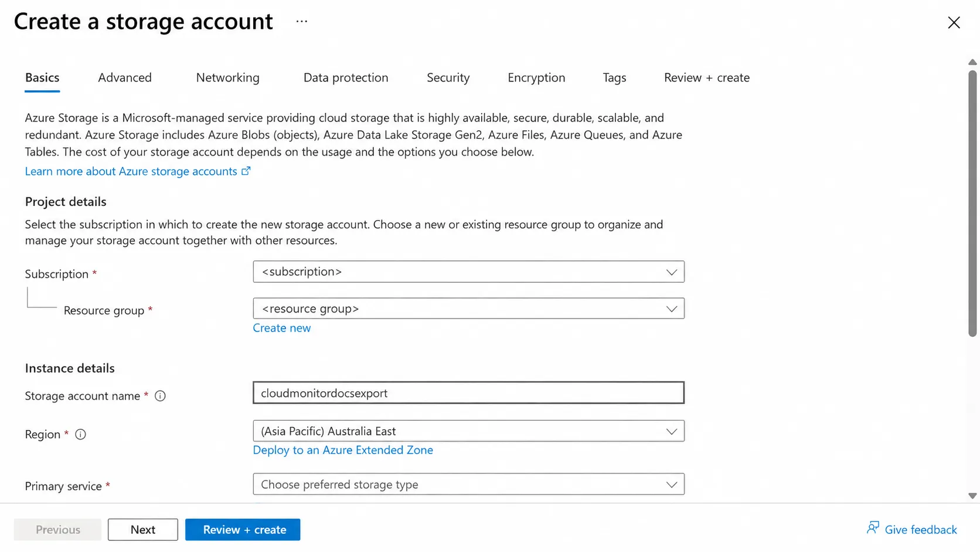Click the Next button
This screenshot has width=980, height=552.
pyautogui.click(x=143, y=530)
